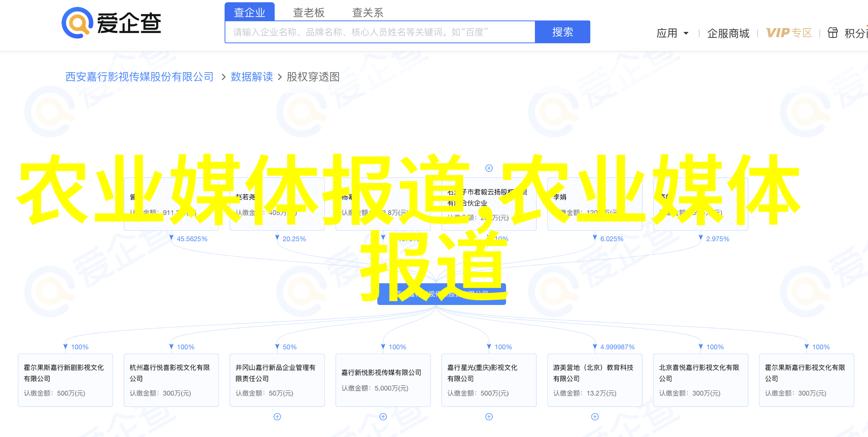Switch to the 查老板 tab
The image size is (868, 437).
[308, 13]
